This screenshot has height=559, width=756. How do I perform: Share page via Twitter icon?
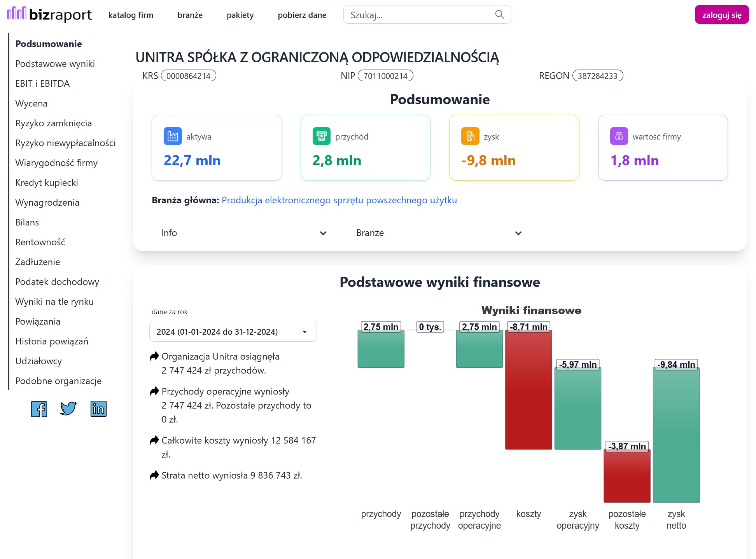tap(68, 409)
